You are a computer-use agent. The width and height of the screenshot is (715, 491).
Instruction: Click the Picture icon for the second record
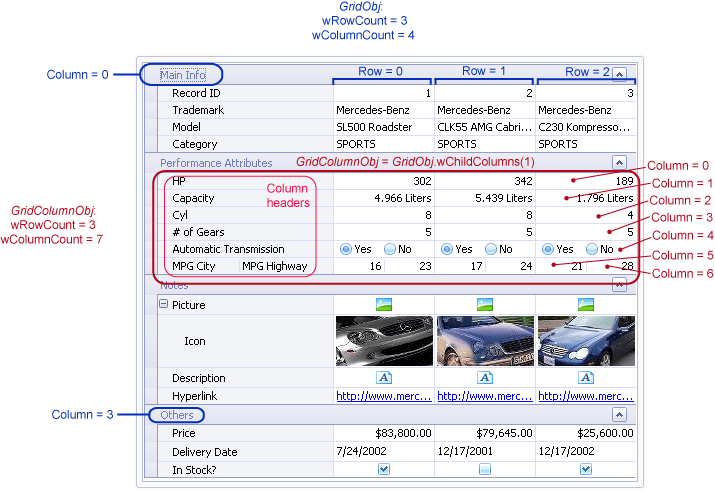click(485, 304)
